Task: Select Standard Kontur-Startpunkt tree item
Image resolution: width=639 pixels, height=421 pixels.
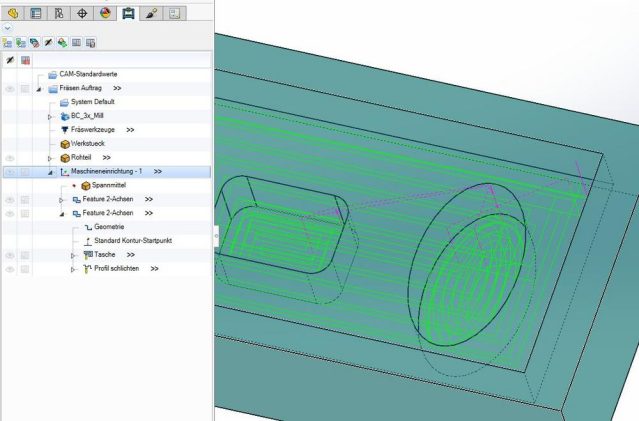Action: (126, 241)
